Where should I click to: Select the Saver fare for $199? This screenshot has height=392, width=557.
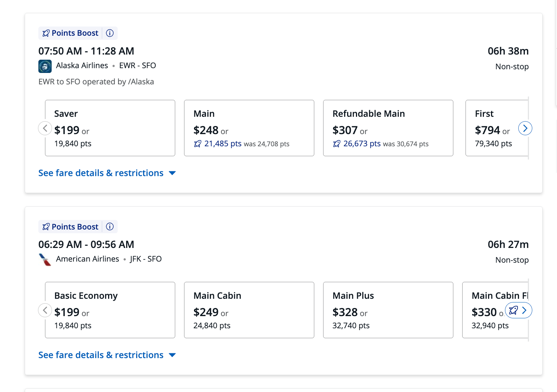(110, 128)
